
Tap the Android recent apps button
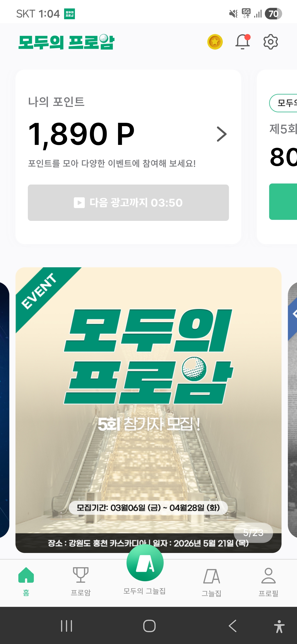click(67, 626)
